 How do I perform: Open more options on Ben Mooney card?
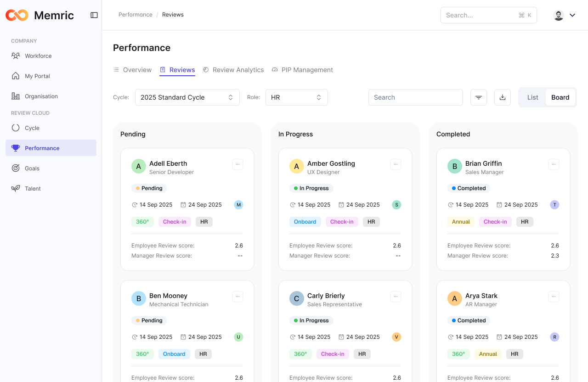237,297
